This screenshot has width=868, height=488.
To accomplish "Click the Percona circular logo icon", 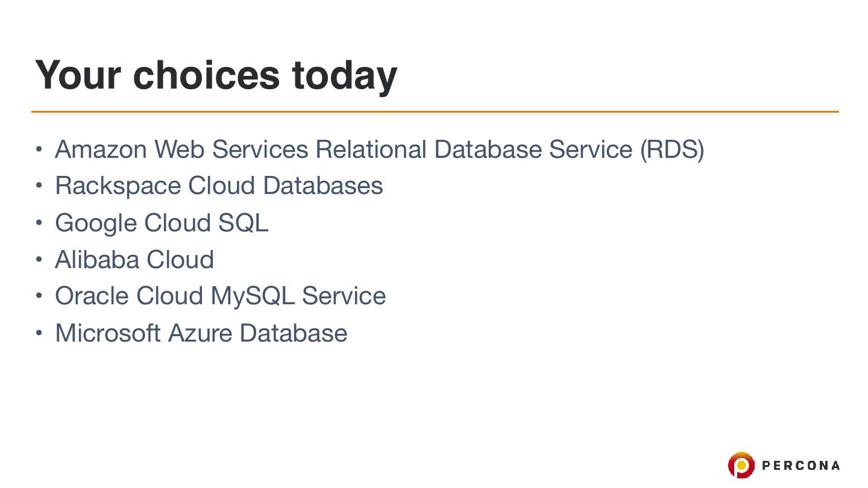I will pos(741,465).
